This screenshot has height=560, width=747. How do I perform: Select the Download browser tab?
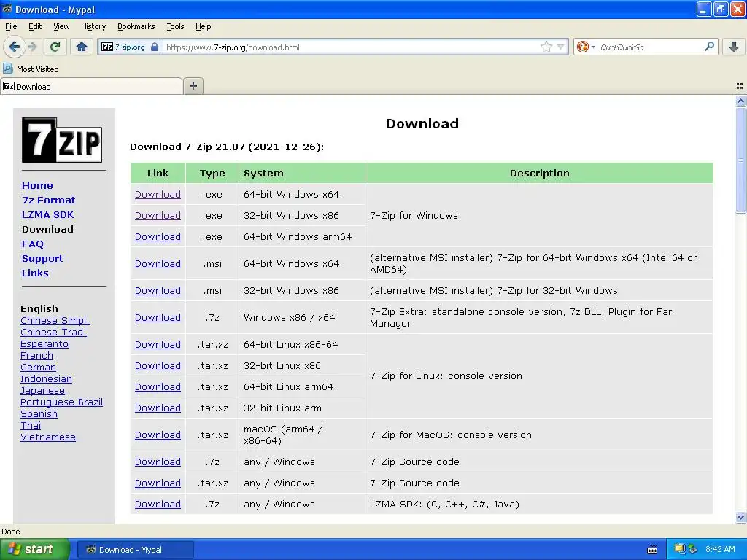(91, 86)
